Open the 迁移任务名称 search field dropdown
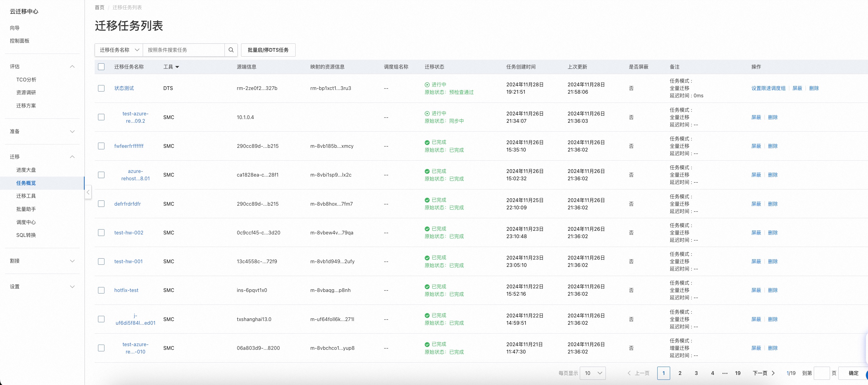The height and width of the screenshot is (385, 868). point(119,50)
